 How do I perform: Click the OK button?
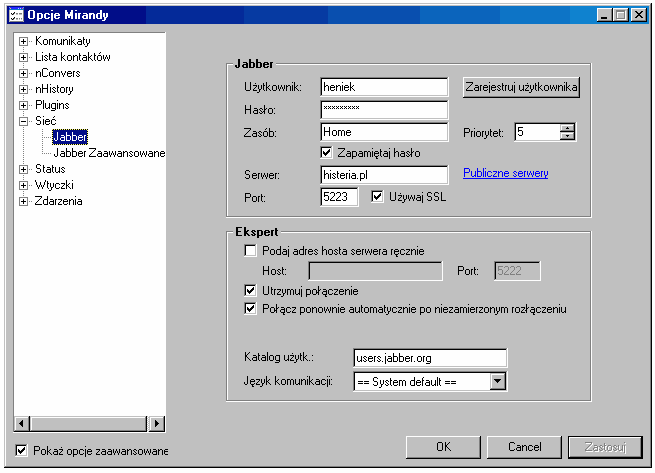(x=443, y=446)
